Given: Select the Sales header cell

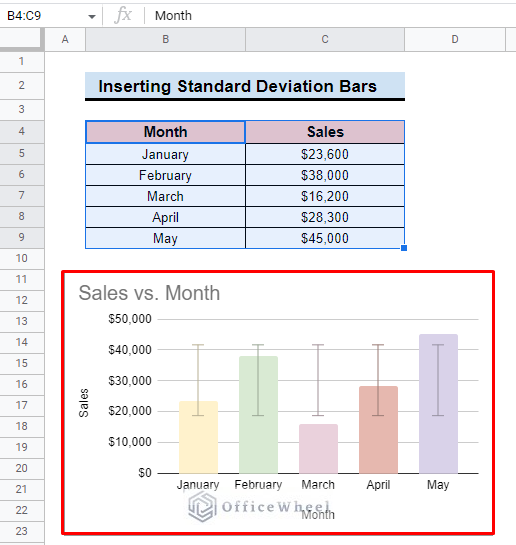Looking at the screenshot, I should point(325,132).
